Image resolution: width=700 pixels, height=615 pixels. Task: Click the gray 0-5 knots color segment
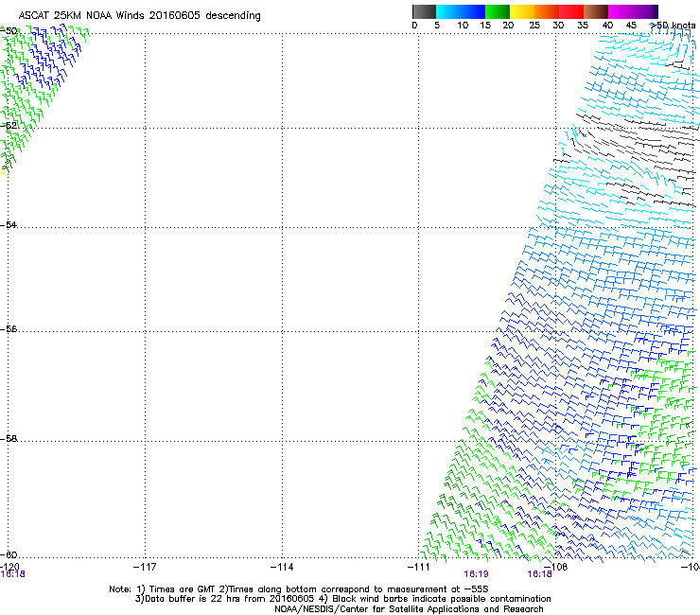click(424, 11)
